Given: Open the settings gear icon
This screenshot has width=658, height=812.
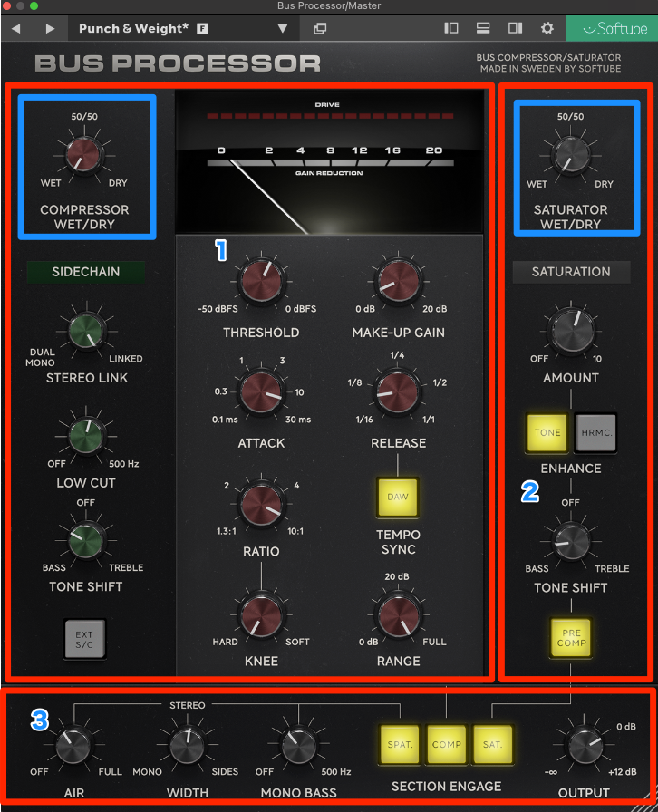Looking at the screenshot, I should 547,29.
